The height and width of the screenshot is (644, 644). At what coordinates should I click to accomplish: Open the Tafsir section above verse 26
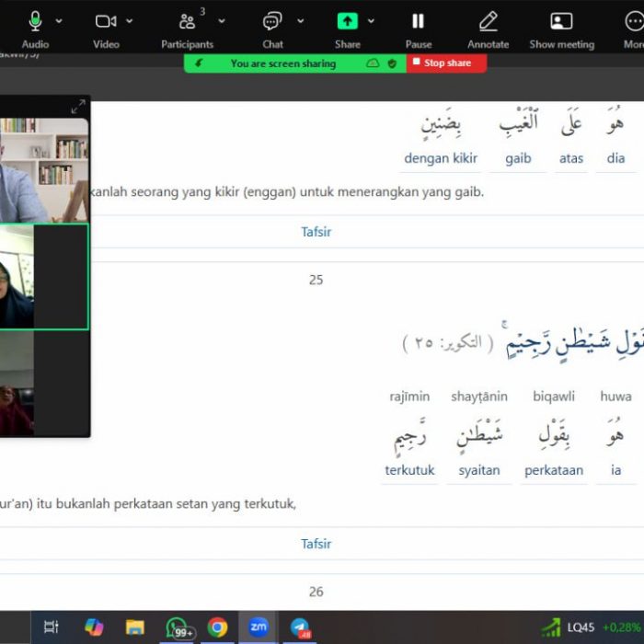click(x=316, y=544)
